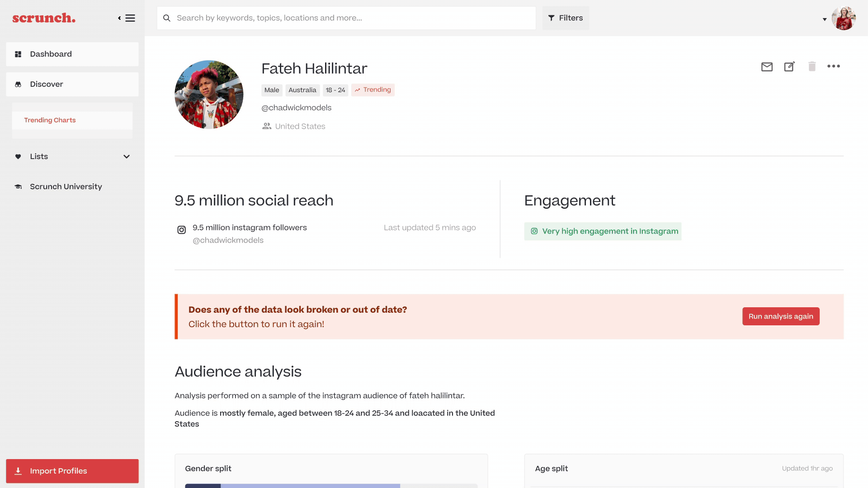
Task: Go to Dashboard in sidebar
Action: point(72,54)
